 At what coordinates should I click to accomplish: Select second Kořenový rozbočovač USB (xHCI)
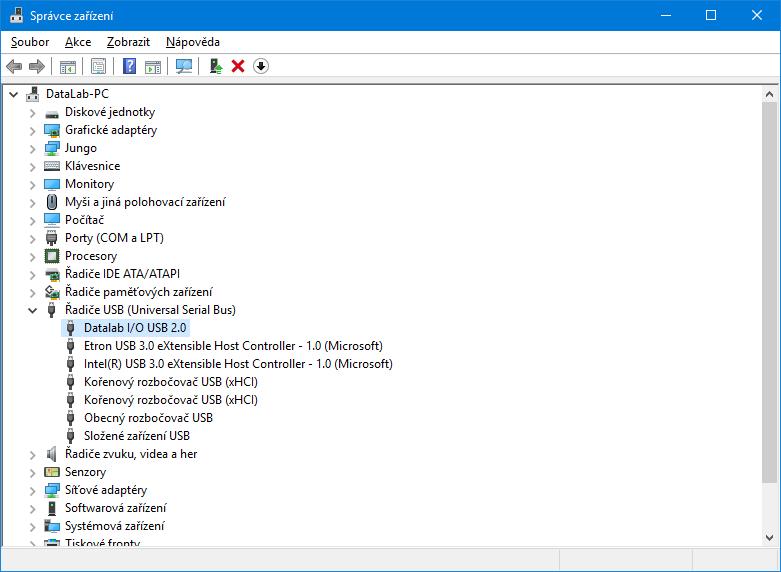click(x=171, y=400)
